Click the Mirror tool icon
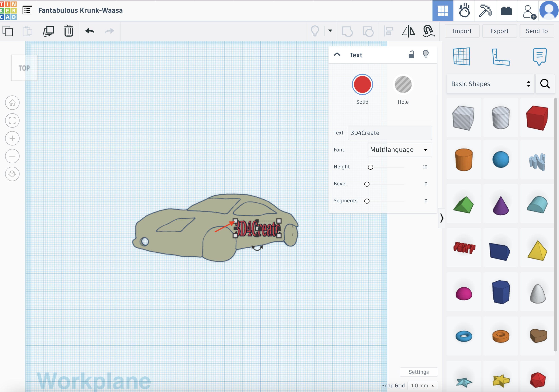The height and width of the screenshot is (392, 559). [408, 31]
